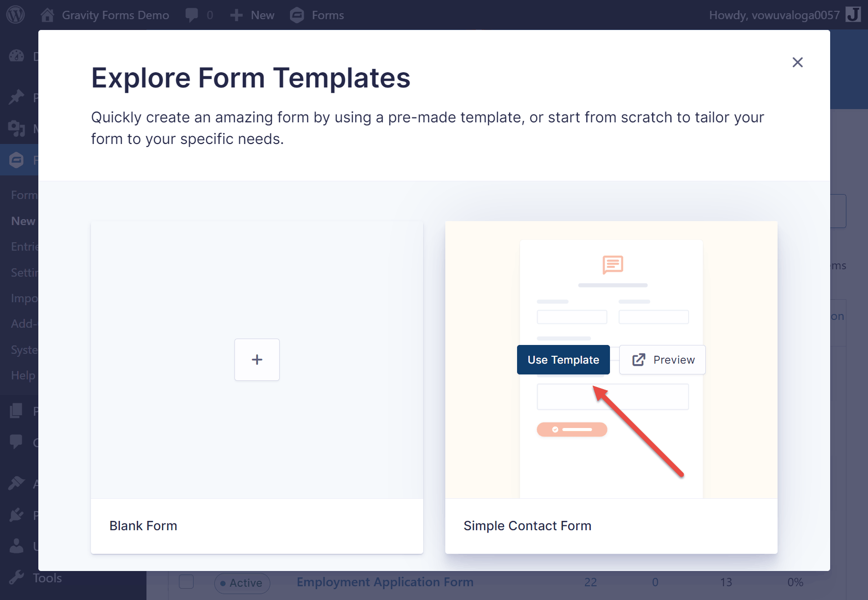868x600 pixels.
Task: Open comments bubble in admin bar
Action: (x=192, y=15)
